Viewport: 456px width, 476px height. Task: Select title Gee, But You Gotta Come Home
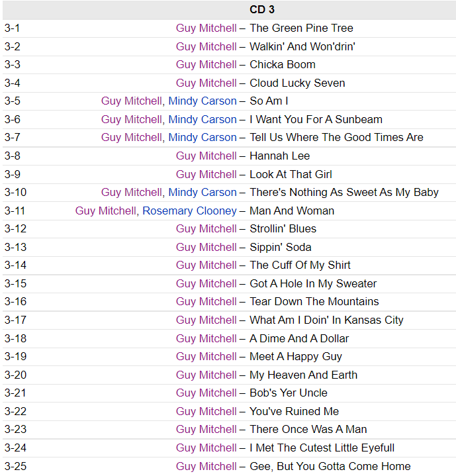tap(330, 467)
